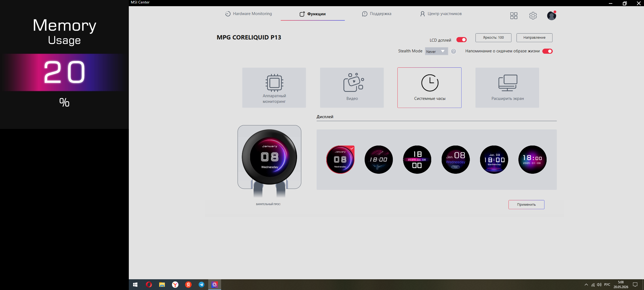
Task: Choose the italic 18:00 clock face
Action: (x=379, y=160)
